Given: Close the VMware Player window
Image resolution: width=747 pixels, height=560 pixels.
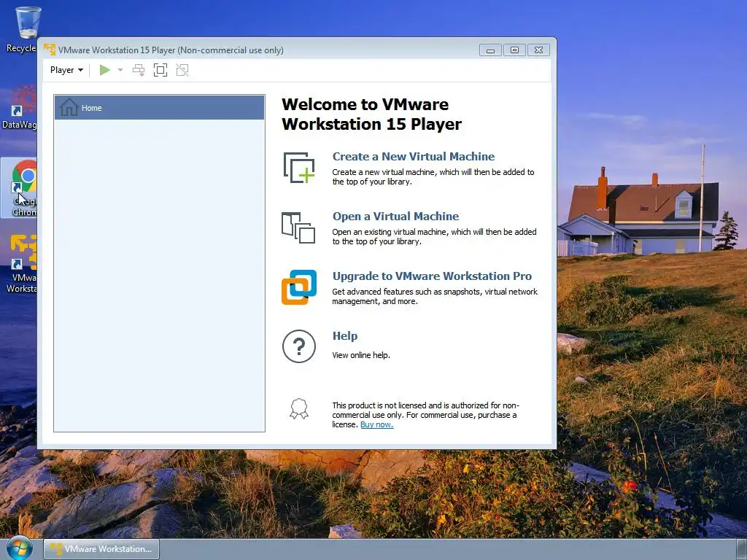Looking at the screenshot, I should [539, 50].
